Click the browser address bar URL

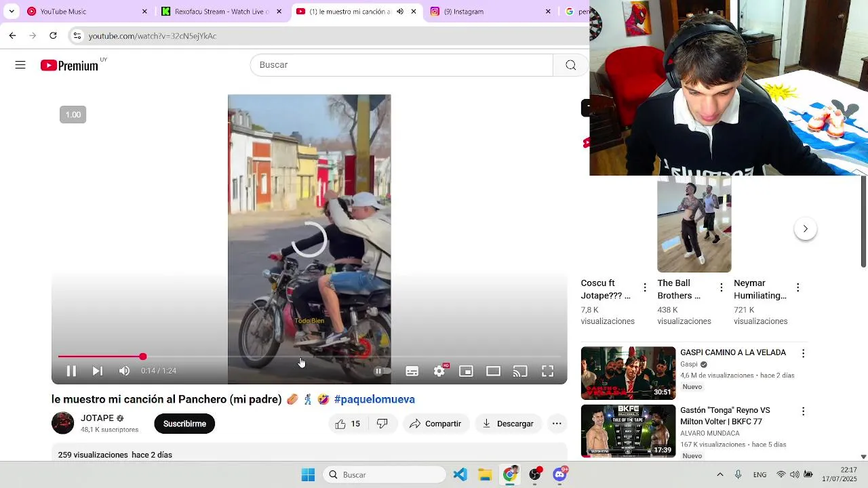[153, 36]
